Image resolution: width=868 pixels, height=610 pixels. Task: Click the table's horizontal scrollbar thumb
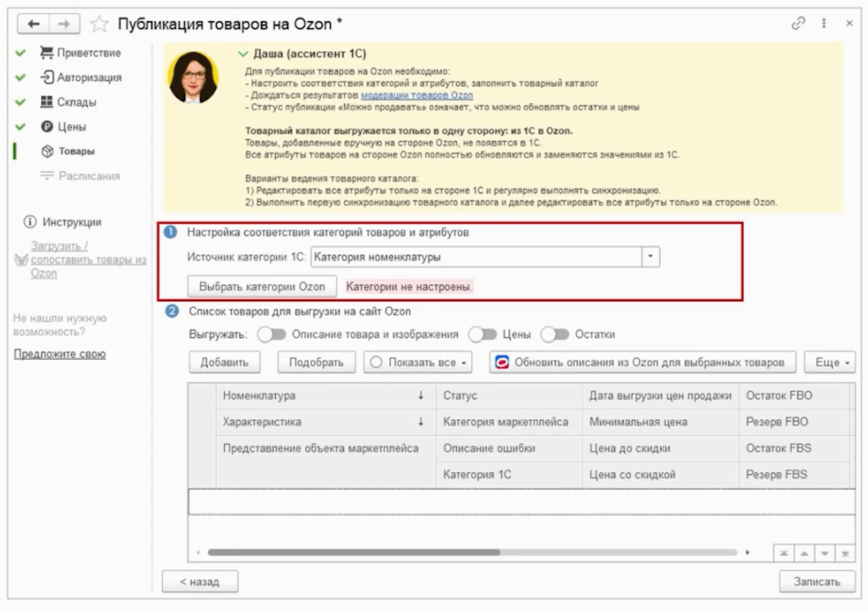pos(354,552)
